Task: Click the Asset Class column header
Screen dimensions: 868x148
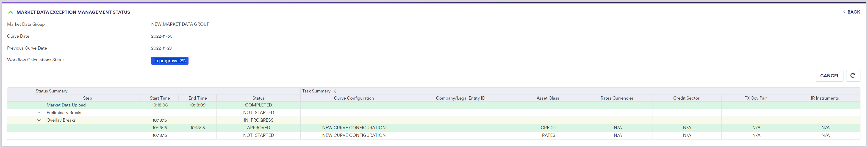Action: click(x=548, y=98)
